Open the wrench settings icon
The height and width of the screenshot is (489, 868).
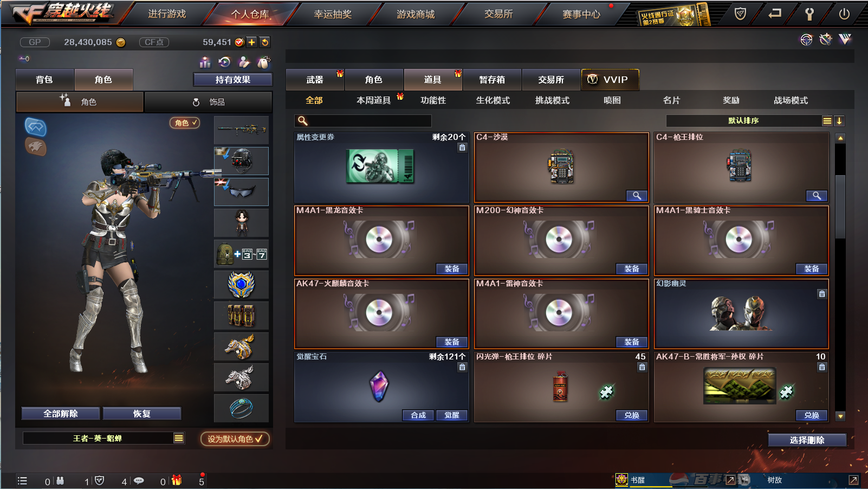[x=809, y=14]
